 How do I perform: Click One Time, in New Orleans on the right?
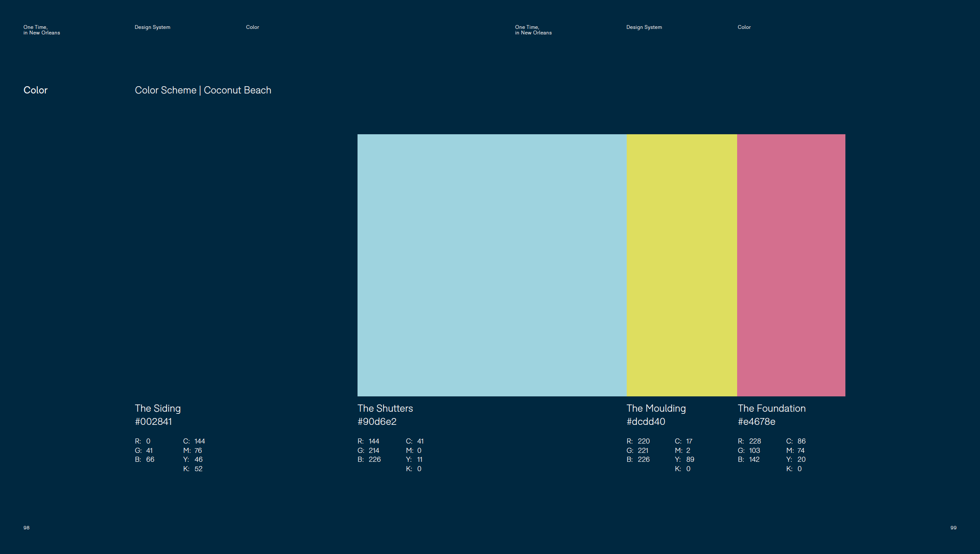pos(533,30)
